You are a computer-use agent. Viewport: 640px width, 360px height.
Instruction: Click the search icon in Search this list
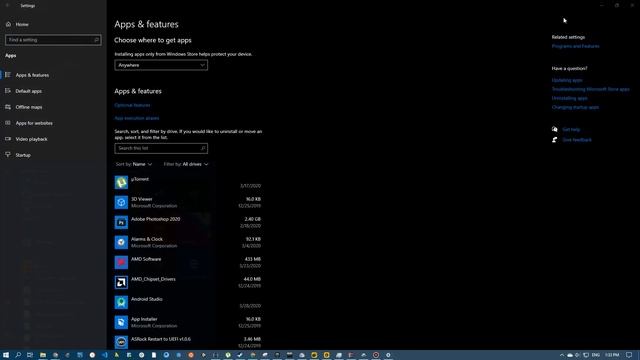(x=203, y=149)
